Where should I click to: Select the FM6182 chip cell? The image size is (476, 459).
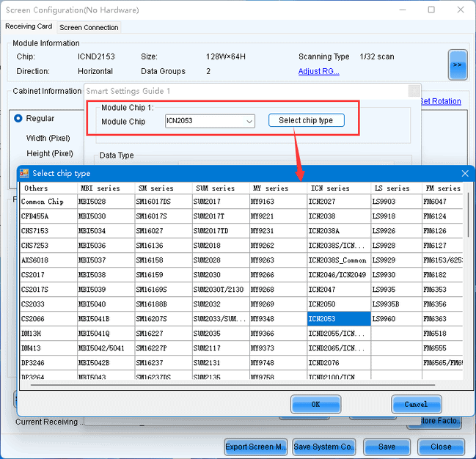tap(442, 275)
